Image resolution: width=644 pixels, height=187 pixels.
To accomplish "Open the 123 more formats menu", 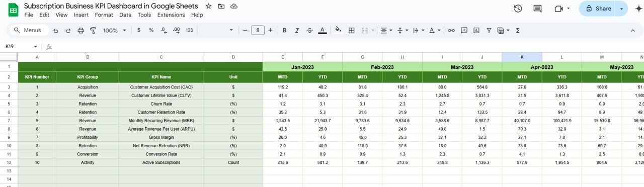I will [189, 31].
